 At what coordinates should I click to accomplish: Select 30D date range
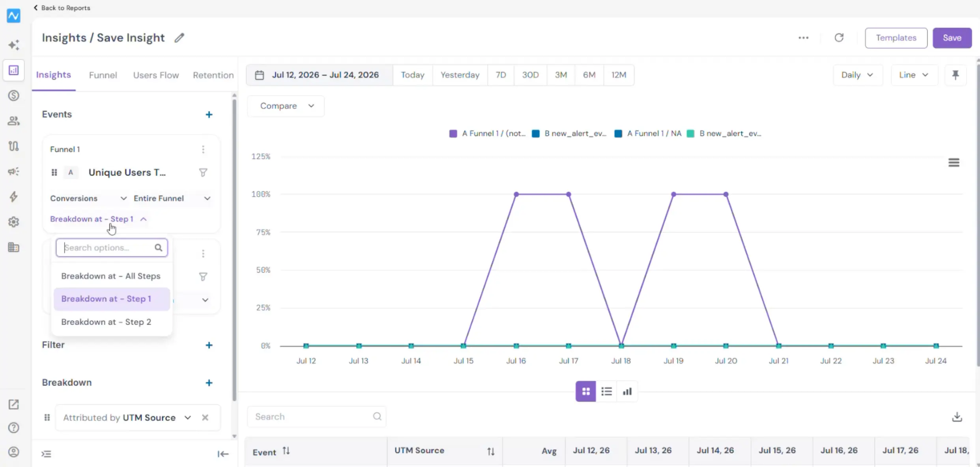[x=530, y=75]
